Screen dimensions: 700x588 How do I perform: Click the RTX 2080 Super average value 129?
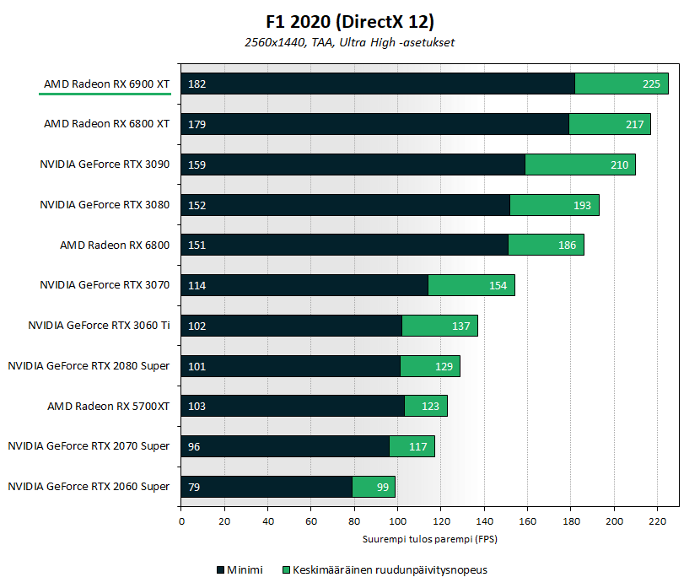(x=444, y=367)
